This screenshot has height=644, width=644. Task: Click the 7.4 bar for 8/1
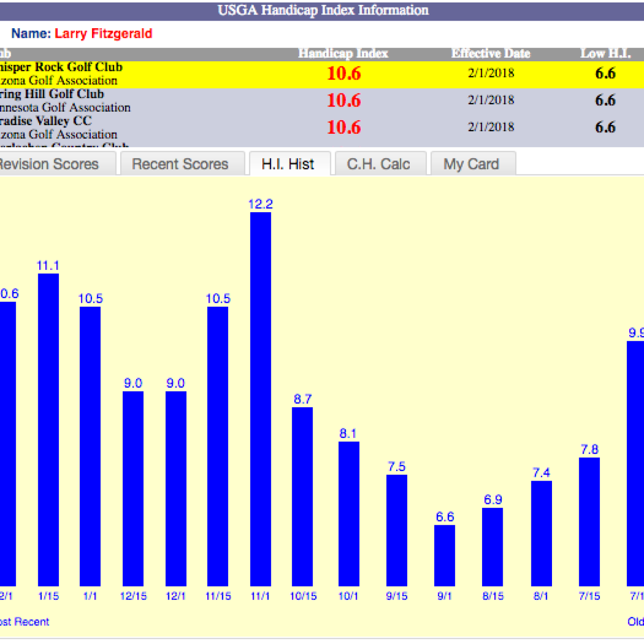tap(541, 533)
